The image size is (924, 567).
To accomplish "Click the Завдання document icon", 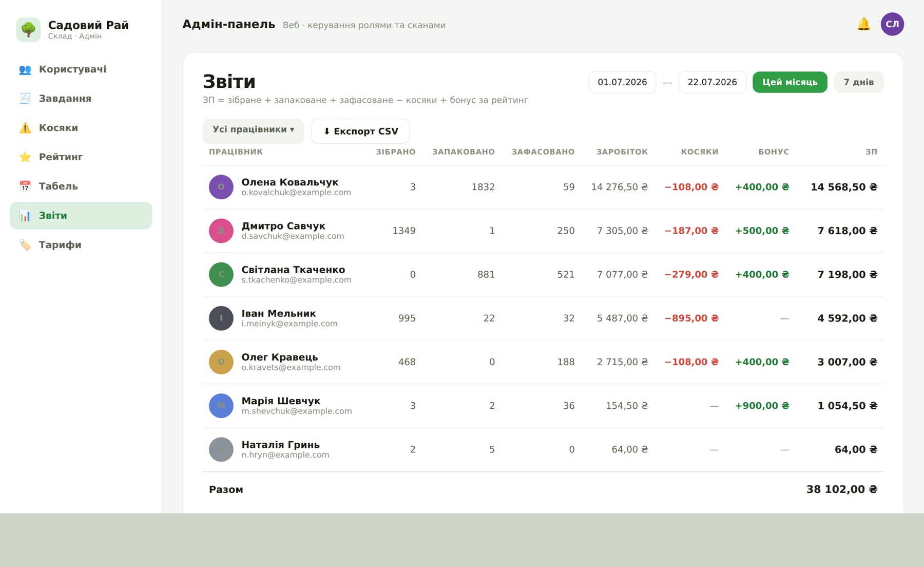I will (x=25, y=99).
